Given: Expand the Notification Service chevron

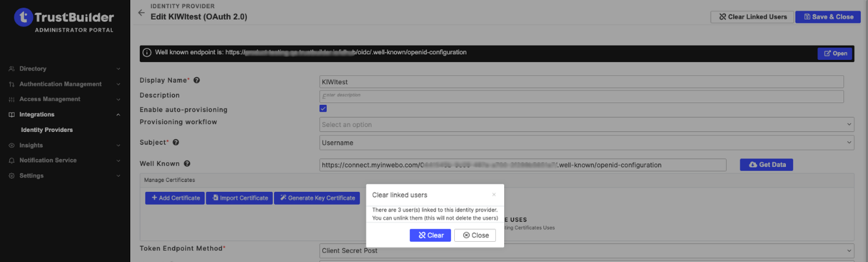Looking at the screenshot, I should point(118,160).
